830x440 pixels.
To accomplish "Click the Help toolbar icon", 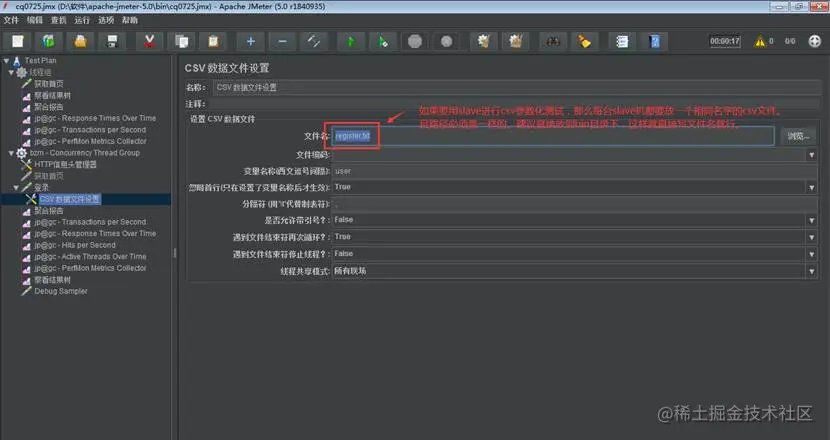I will pyautogui.click(x=654, y=41).
